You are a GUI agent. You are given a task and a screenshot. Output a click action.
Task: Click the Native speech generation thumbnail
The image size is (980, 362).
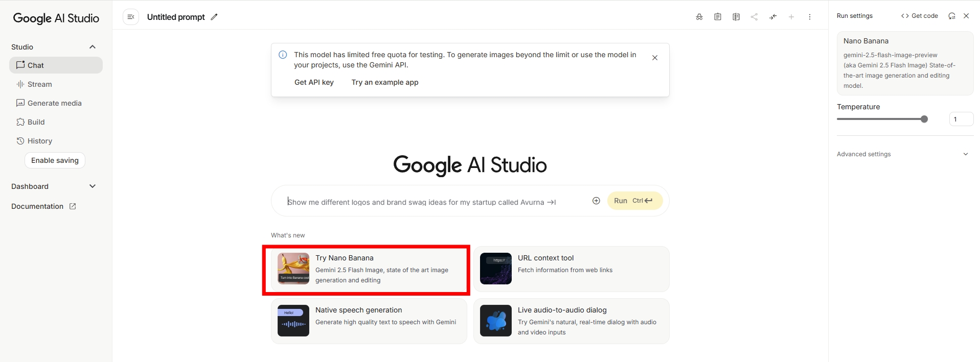[x=293, y=321]
